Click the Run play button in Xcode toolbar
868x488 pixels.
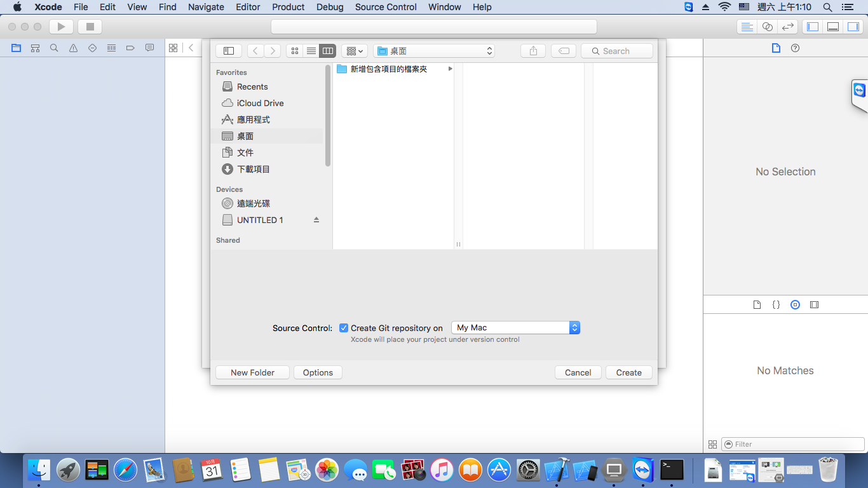(x=61, y=27)
